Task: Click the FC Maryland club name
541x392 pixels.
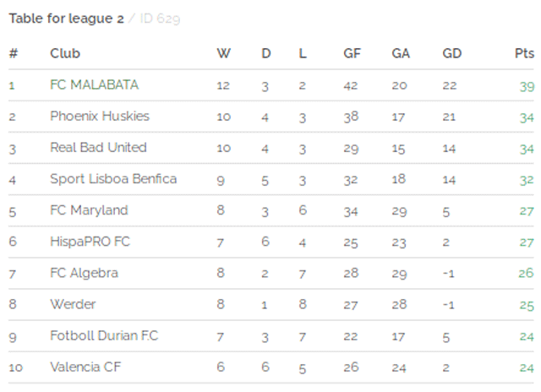Action: [x=89, y=210]
